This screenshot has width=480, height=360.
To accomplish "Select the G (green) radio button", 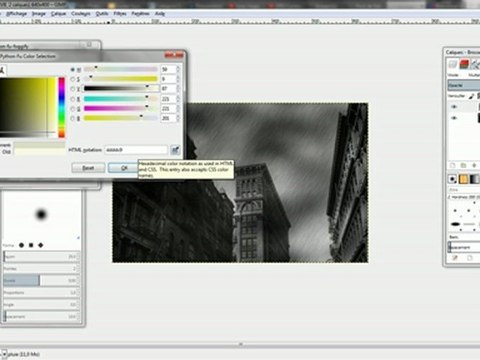I will pos(73,109).
